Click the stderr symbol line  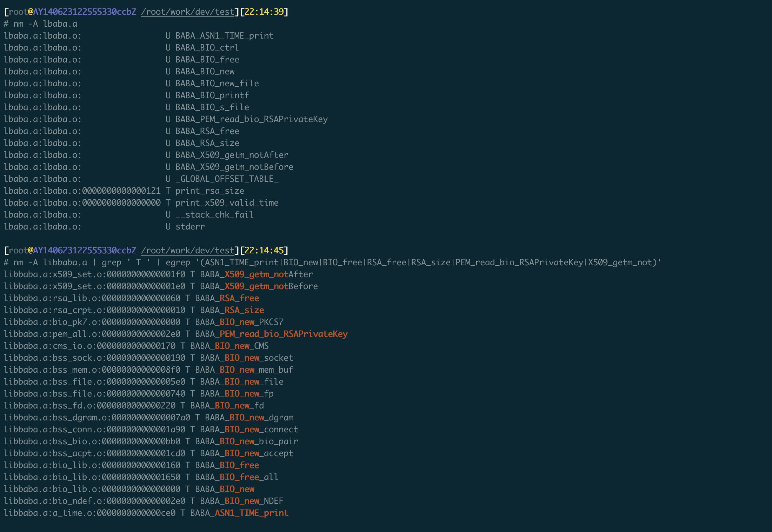(x=190, y=227)
